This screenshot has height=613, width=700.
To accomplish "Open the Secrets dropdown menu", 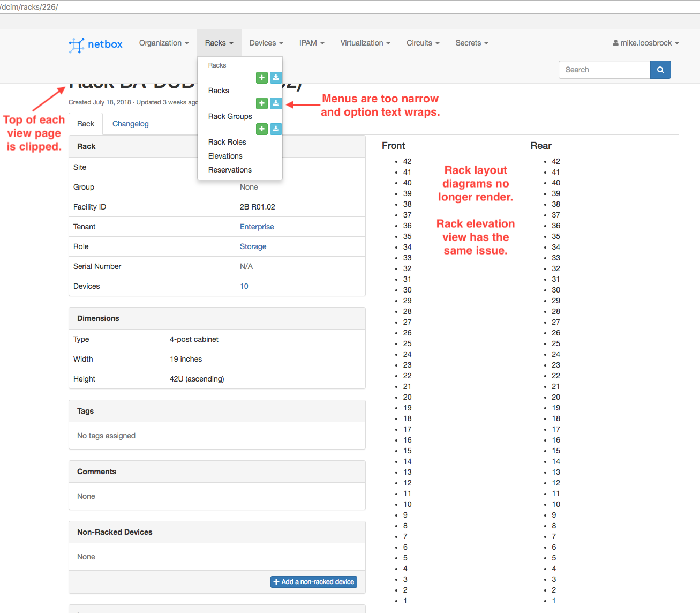I will [x=472, y=43].
